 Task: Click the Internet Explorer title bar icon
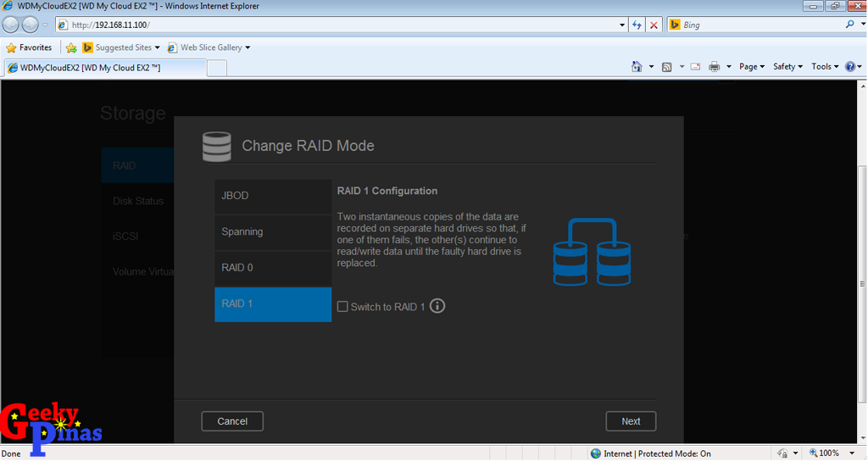click(x=7, y=6)
